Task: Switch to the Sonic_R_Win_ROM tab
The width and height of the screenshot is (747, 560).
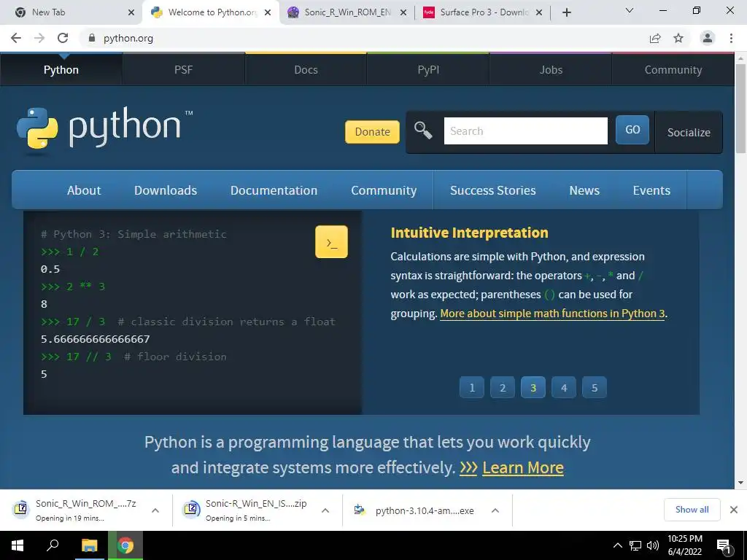Action: click(348, 12)
